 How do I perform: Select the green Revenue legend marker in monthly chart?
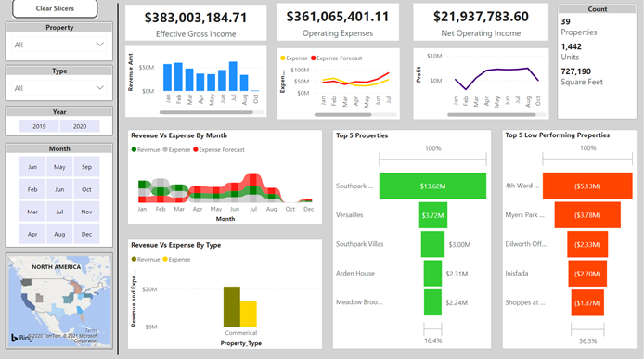click(134, 150)
